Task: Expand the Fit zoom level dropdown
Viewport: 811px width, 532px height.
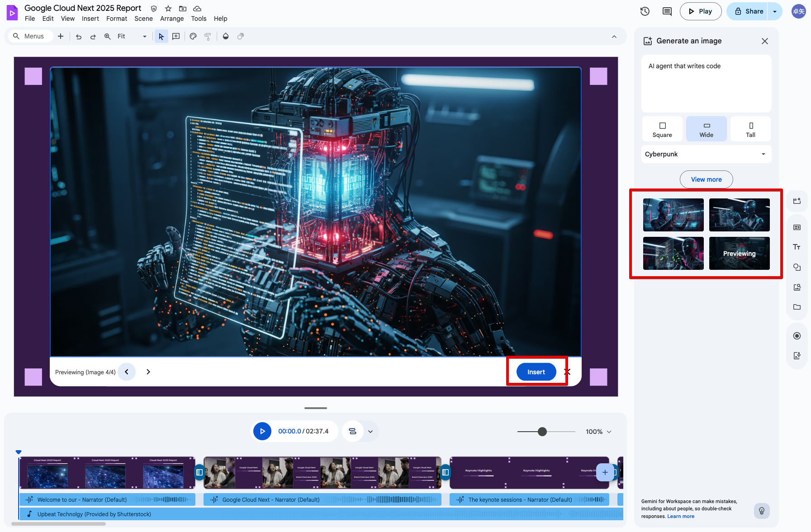Action: pos(144,37)
